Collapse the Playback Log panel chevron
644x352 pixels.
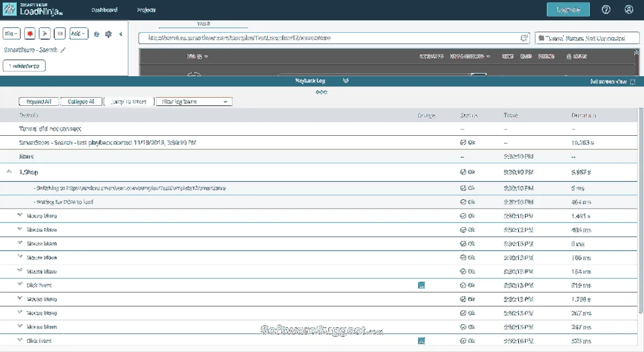(x=346, y=81)
